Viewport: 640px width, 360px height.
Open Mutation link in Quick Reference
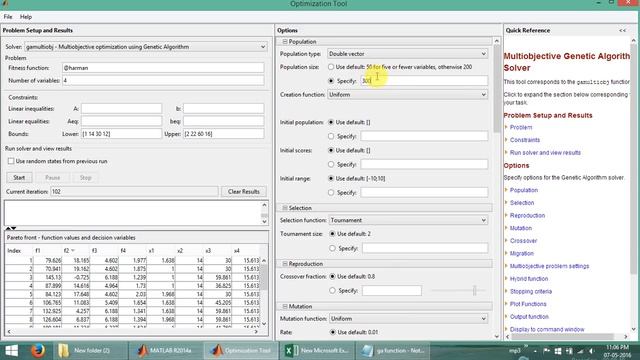tap(521, 228)
